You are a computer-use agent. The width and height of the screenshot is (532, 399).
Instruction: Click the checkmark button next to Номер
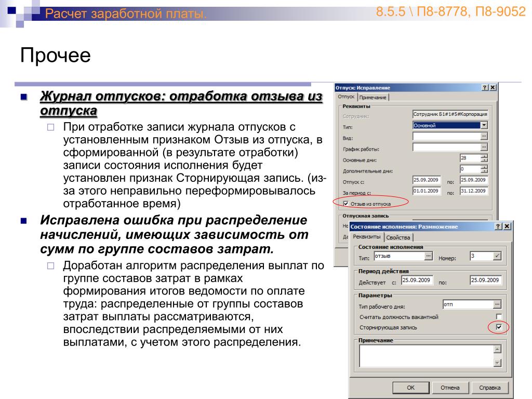coord(497,256)
